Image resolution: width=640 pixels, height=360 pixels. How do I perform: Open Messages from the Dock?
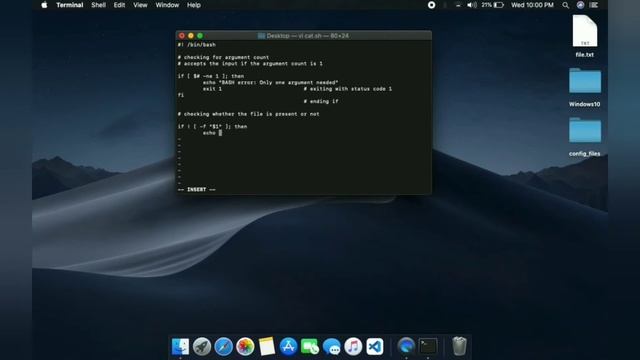click(331, 347)
